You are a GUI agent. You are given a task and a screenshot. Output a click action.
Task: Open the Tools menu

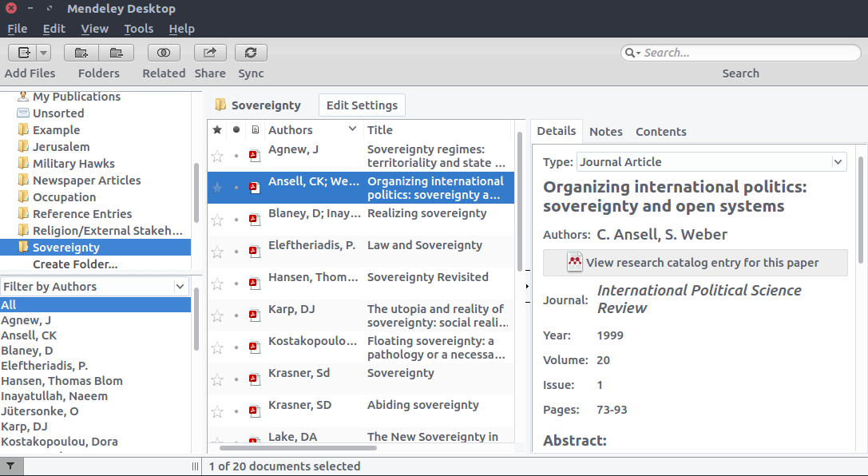coord(138,29)
